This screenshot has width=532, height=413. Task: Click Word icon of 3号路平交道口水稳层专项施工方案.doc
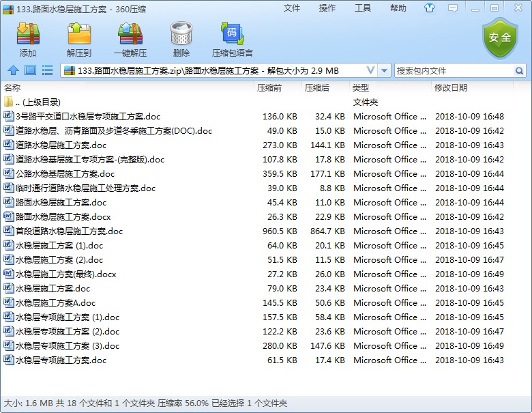8,116
